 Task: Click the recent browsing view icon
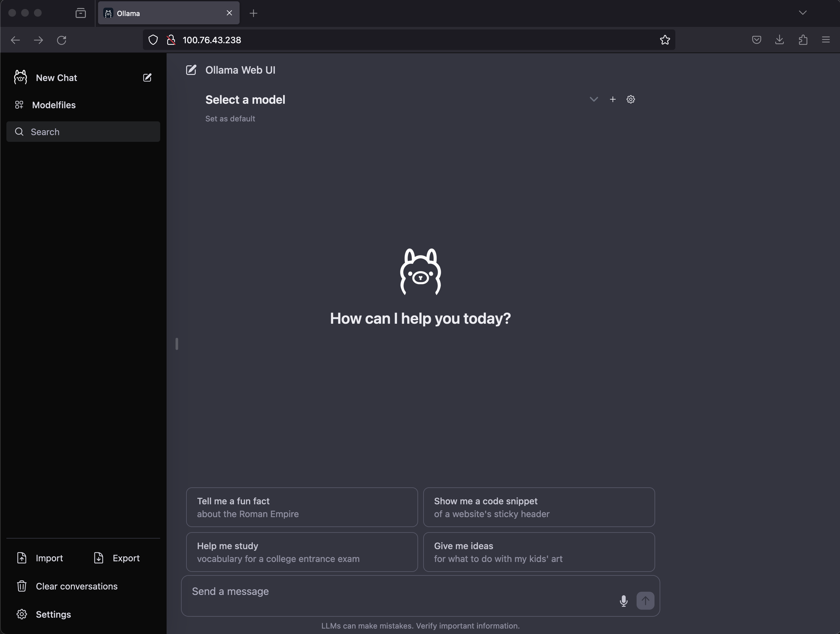click(80, 13)
